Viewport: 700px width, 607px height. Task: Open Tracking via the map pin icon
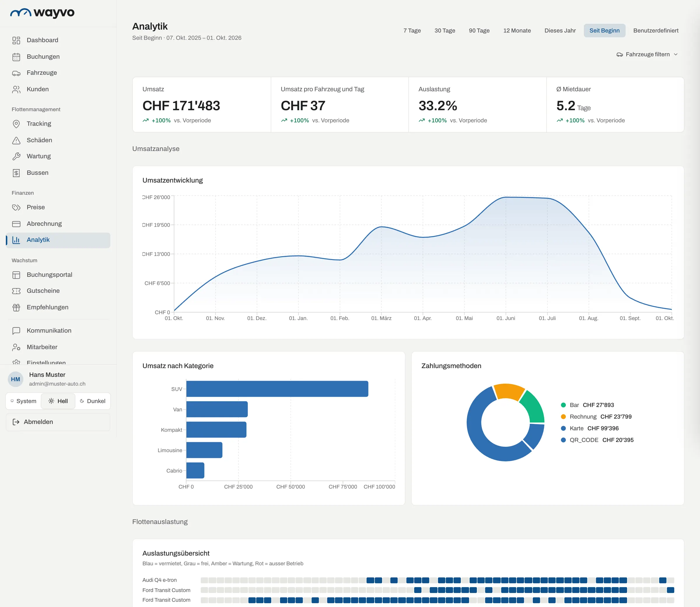click(16, 124)
